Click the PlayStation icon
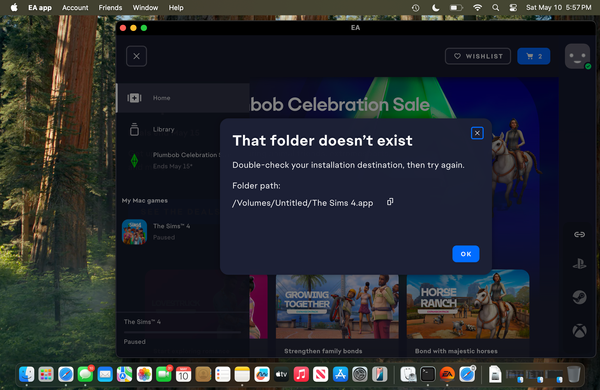This screenshot has width=600, height=390. pos(579,264)
